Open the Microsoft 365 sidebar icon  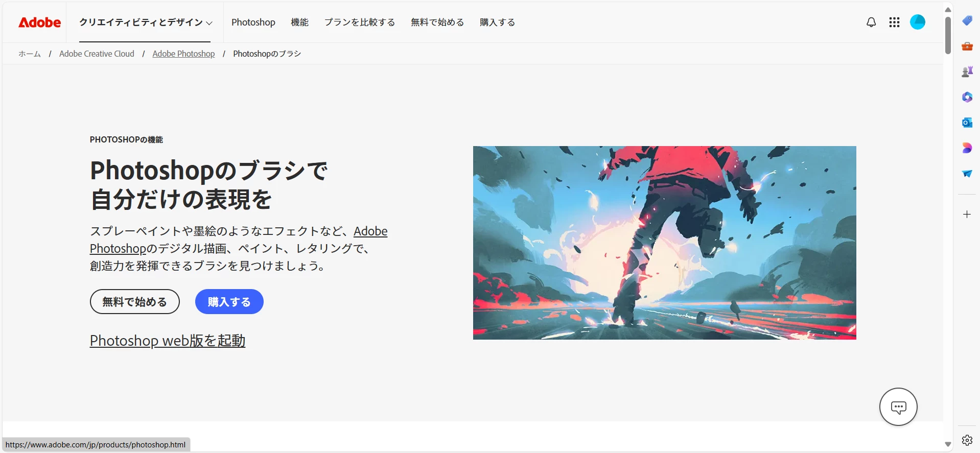pyautogui.click(x=967, y=97)
